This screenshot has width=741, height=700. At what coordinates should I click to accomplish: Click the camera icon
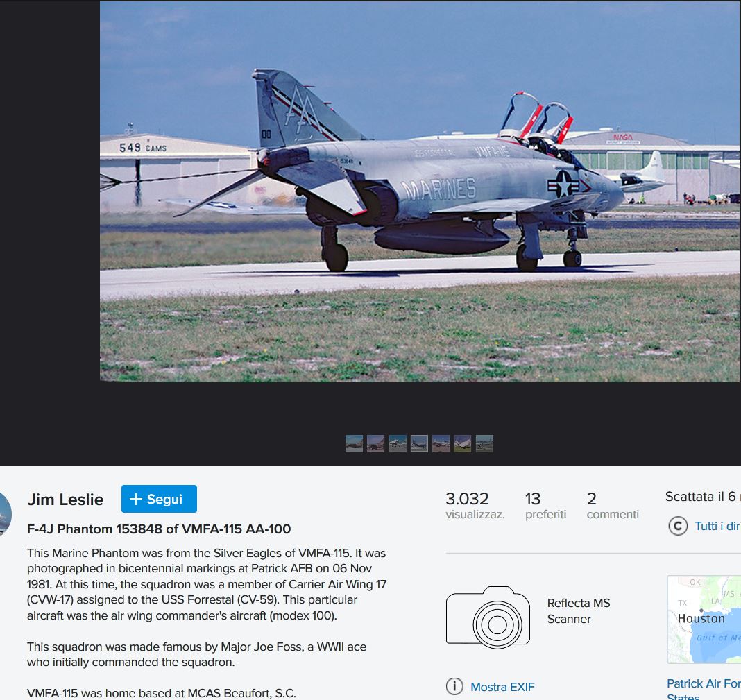coord(488,617)
